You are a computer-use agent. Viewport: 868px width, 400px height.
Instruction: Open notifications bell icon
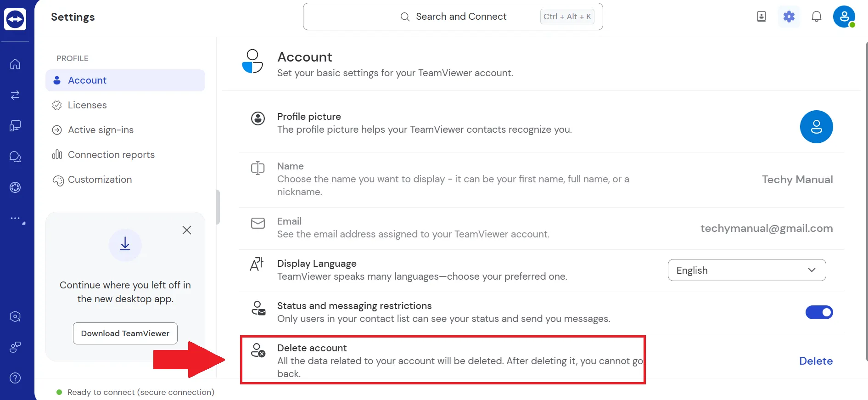click(817, 17)
